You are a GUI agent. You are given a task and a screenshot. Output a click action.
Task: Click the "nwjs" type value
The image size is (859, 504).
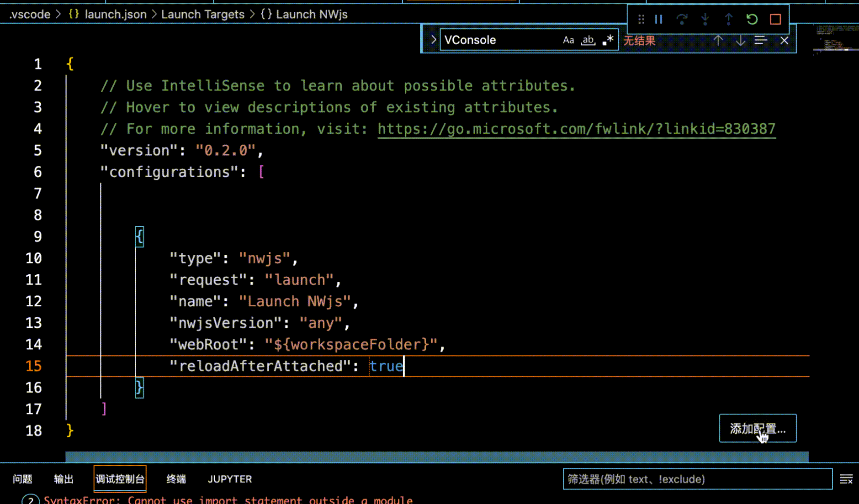click(x=265, y=258)
